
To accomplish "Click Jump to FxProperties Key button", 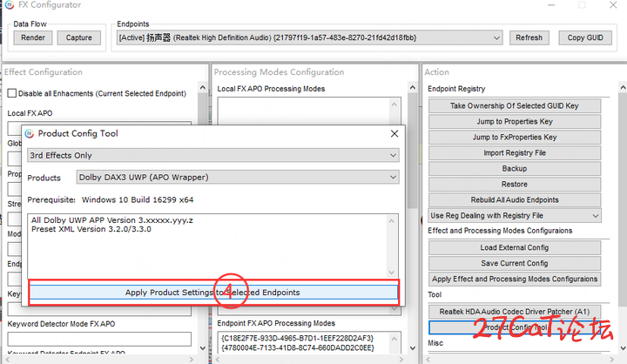I will (515, 138).
